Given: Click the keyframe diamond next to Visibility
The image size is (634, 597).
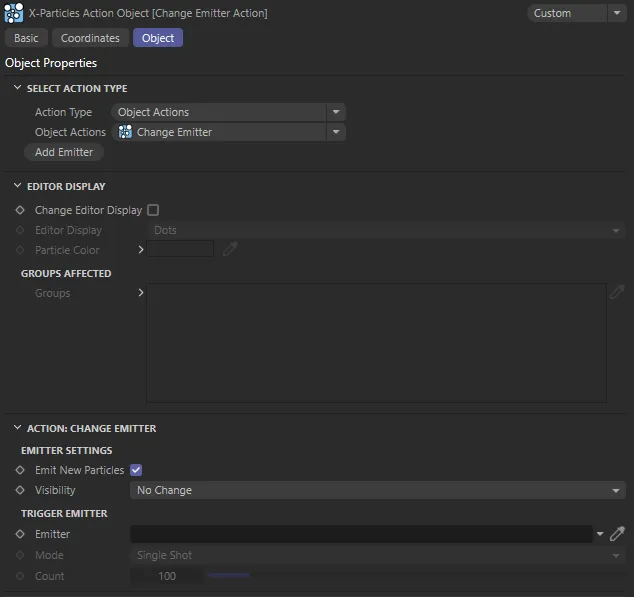Looking at the screenshot, I should click(x=20, y=490).
